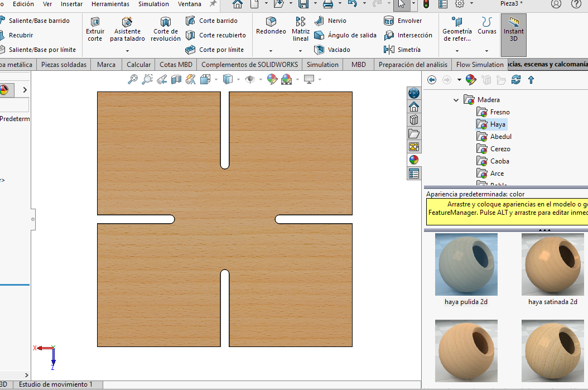The height and width of the screenshot is (390, 588).
Task: Collapse the Madera folder in the appearances tree
Action: tap(456, 99)
